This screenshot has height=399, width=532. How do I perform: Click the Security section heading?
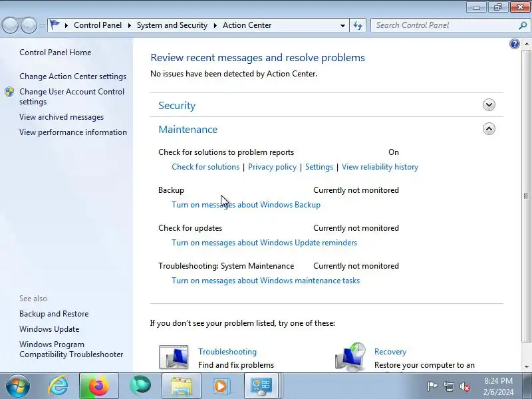(177, 106)
